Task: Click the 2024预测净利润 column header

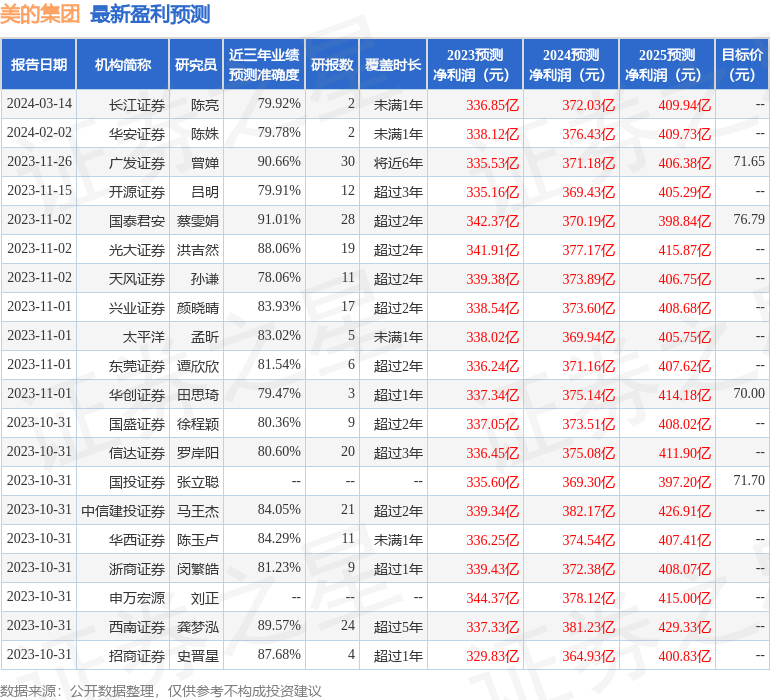Action: (x=571, y=65)
